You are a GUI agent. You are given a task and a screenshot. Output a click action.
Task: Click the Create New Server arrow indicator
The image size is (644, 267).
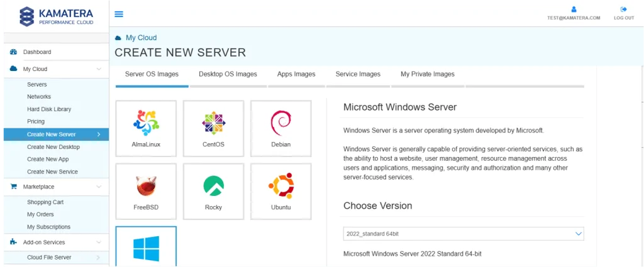(x=99, y=134)
